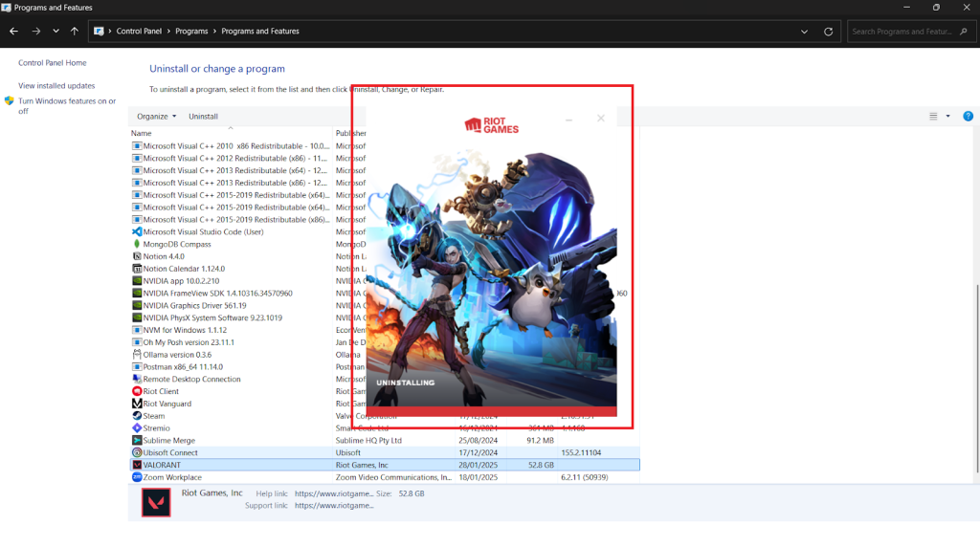
Task: Go up one level arrow
Action: pyautogui.click(x=75, y=32)
